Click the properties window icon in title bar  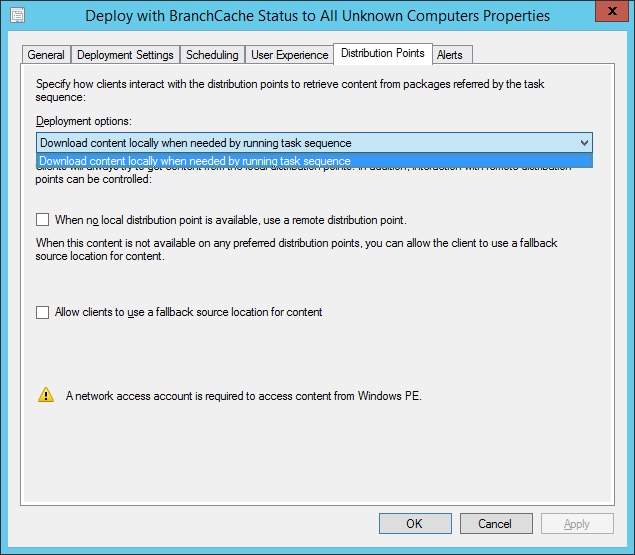click(17, 16)
